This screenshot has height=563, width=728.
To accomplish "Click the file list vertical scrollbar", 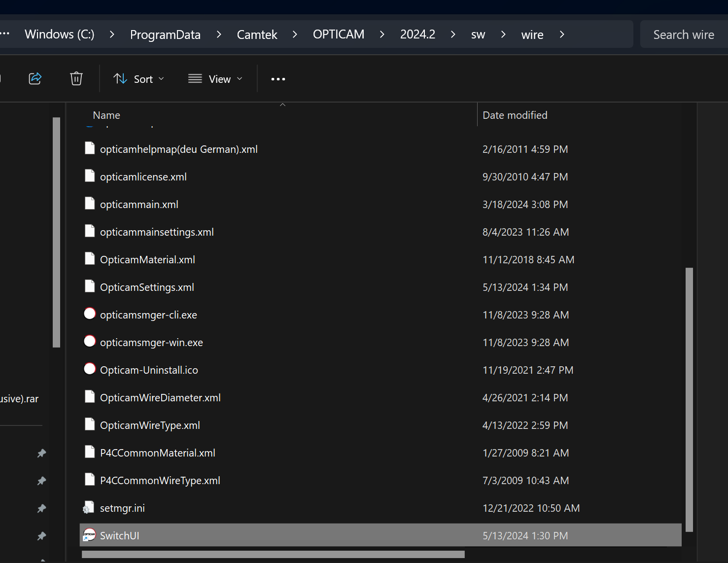I will coord(689,400).
